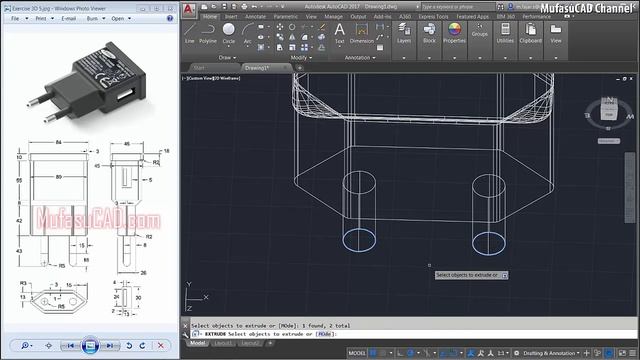The width and height of the screenshot is (640, 360).
Task: Expand the Clipboard panel arrow
Action: coord(530,58)
